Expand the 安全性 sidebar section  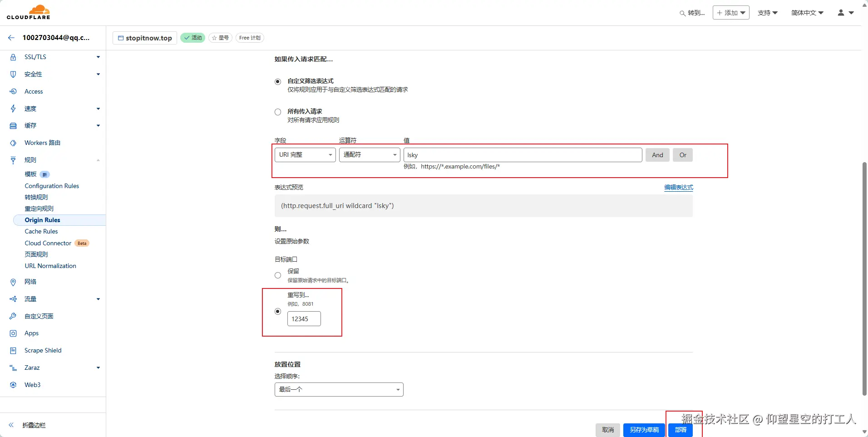point(98,74)
